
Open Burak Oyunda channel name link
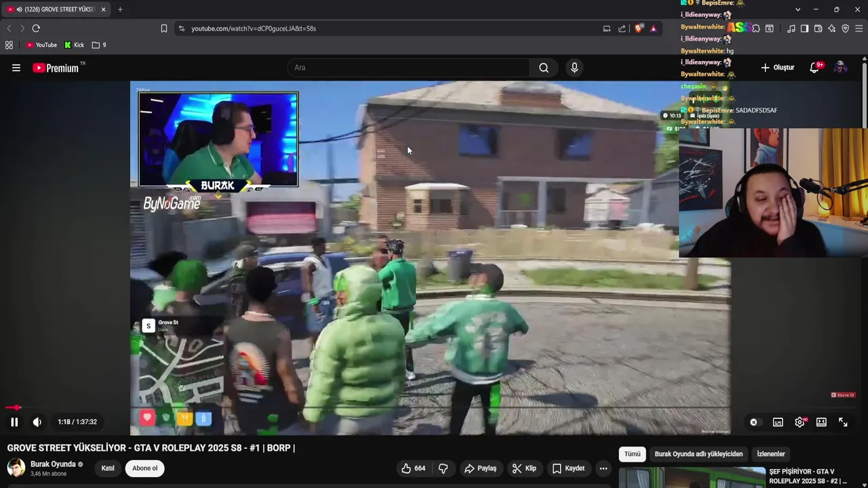coord(53,464)
